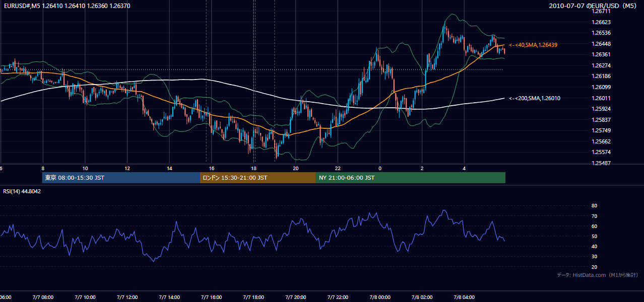Click price scale value 1.26361
Viewport: 644px width, 302px height.
(601, 54)
